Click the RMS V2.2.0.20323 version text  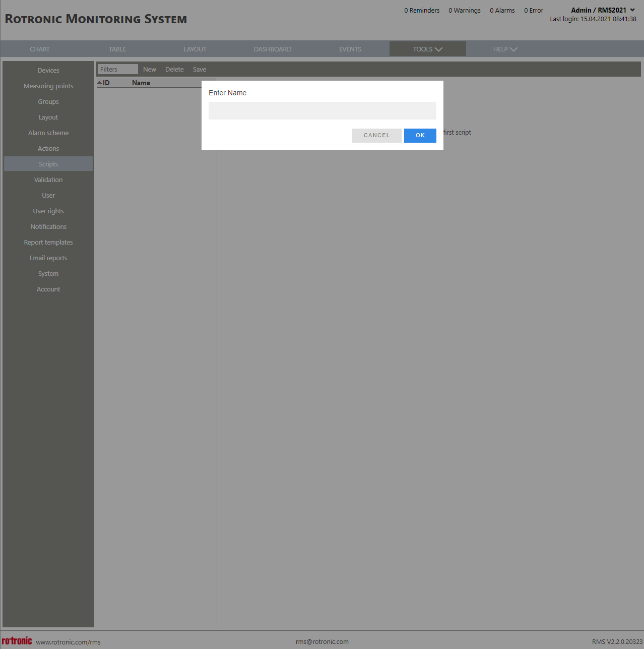click(x=617, y=641)
